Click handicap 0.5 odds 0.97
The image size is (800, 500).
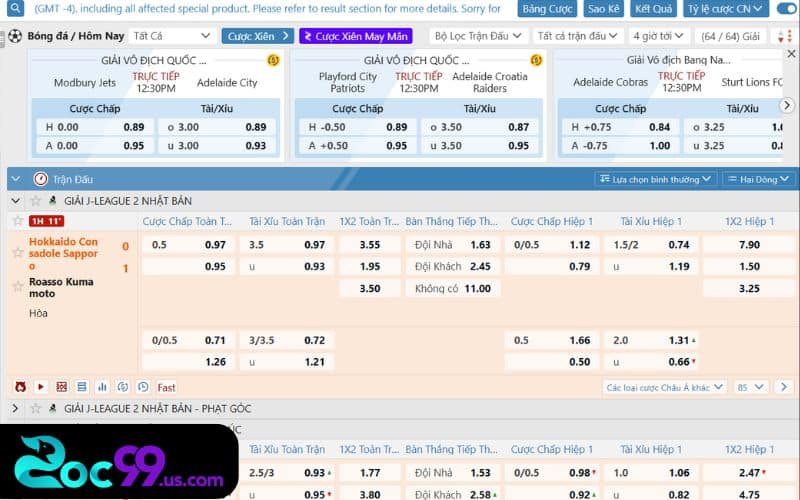pos(188,245)
